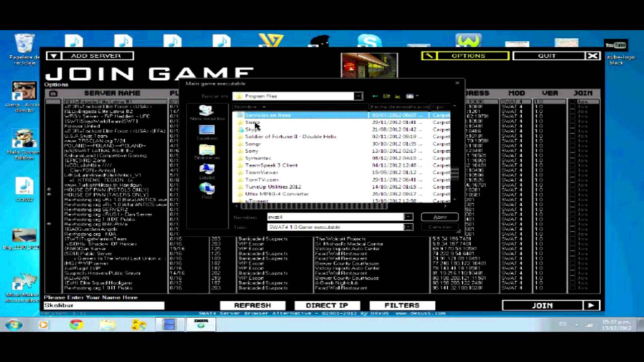Open File Explorer from the taskbar

click(107, 325)
